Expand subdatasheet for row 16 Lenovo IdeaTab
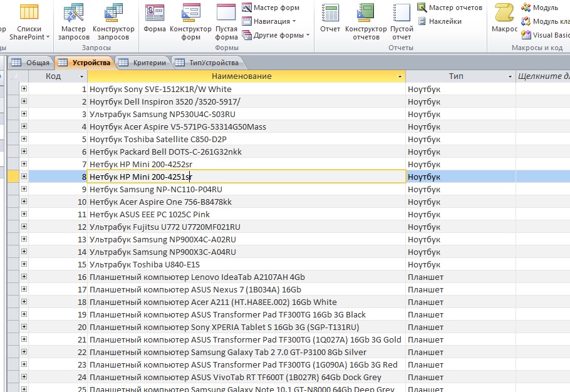Viewport: 570px width, 392px height. 24,277
